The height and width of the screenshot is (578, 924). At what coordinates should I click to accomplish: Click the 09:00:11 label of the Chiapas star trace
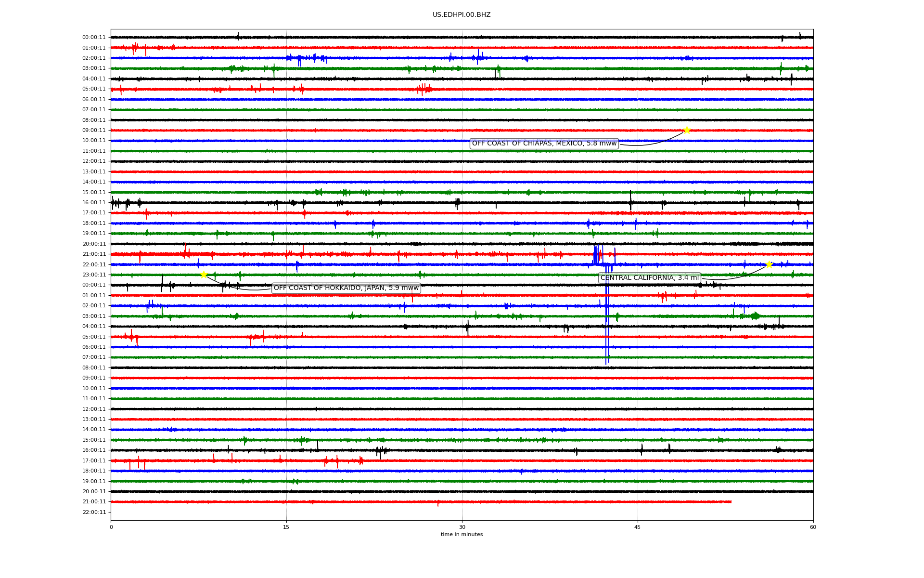(x=94, y=131)
